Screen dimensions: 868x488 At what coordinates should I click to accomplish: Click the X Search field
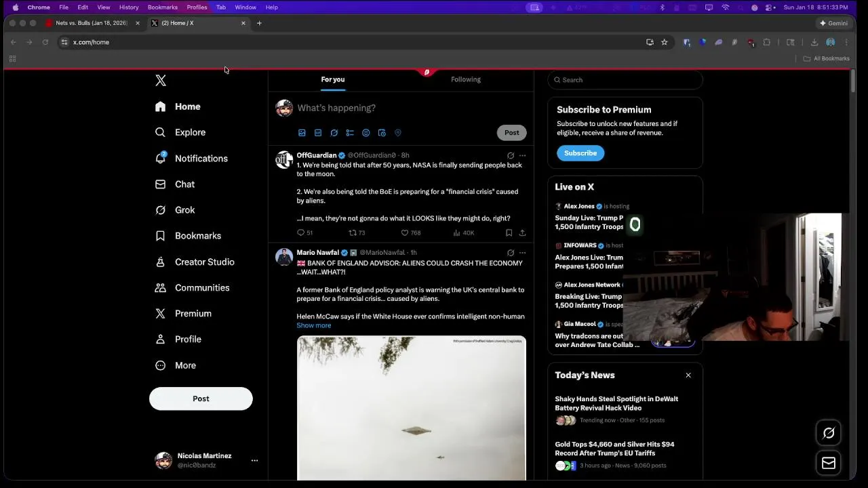pyautogui.click(x=625, y=80)
